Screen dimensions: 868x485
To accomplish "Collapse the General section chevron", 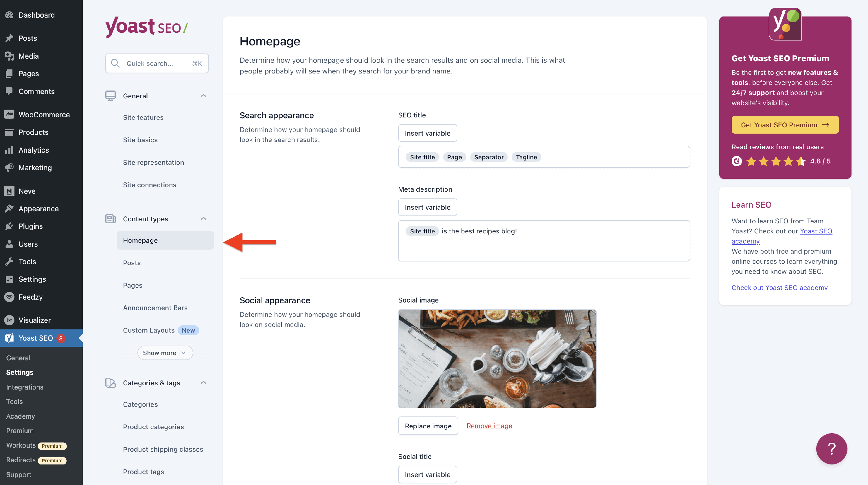I will [x=203, y=96].
